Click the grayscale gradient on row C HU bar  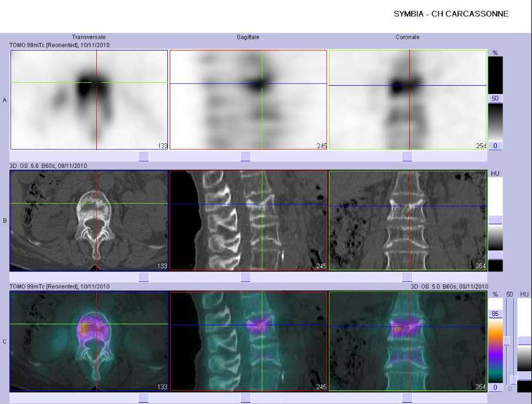524,358
